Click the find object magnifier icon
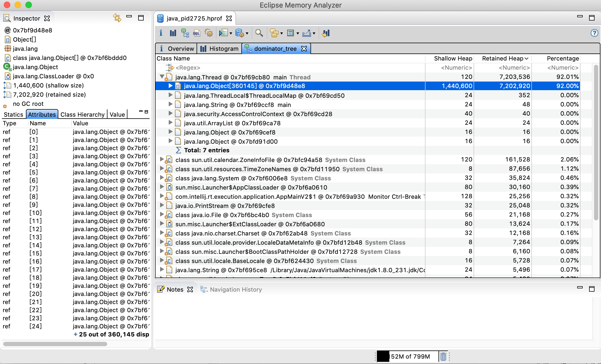 tap(259, 33)
